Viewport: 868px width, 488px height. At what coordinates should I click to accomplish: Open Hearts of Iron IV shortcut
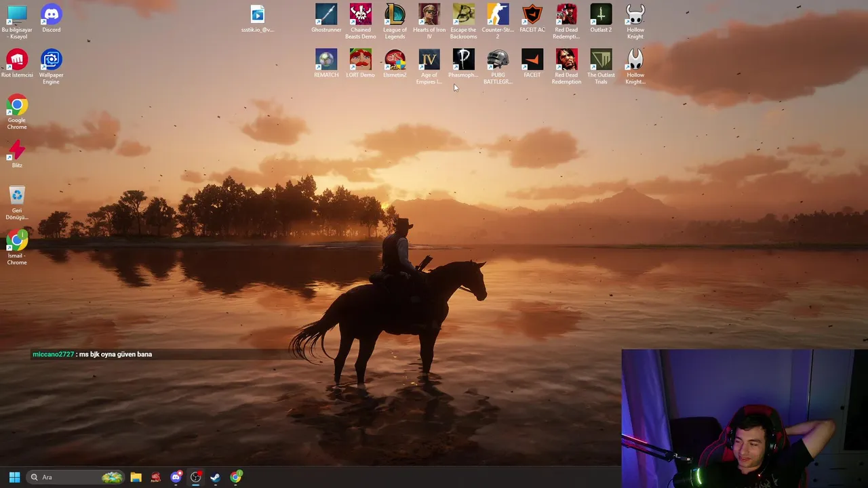(x=429, y=21)
